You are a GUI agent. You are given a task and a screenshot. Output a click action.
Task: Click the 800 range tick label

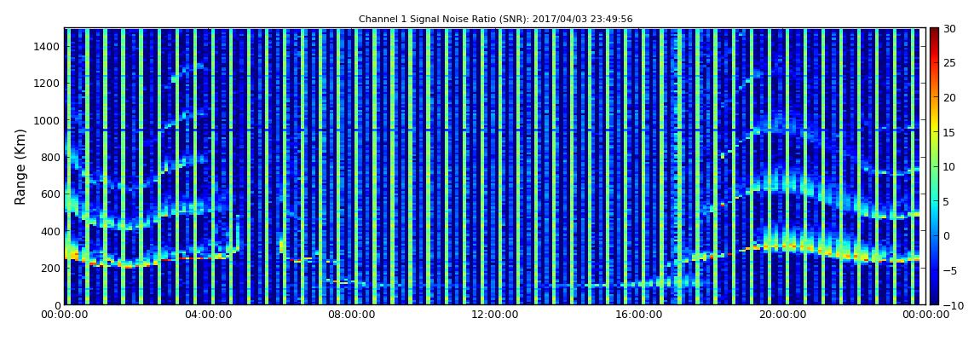click(50, 157)
